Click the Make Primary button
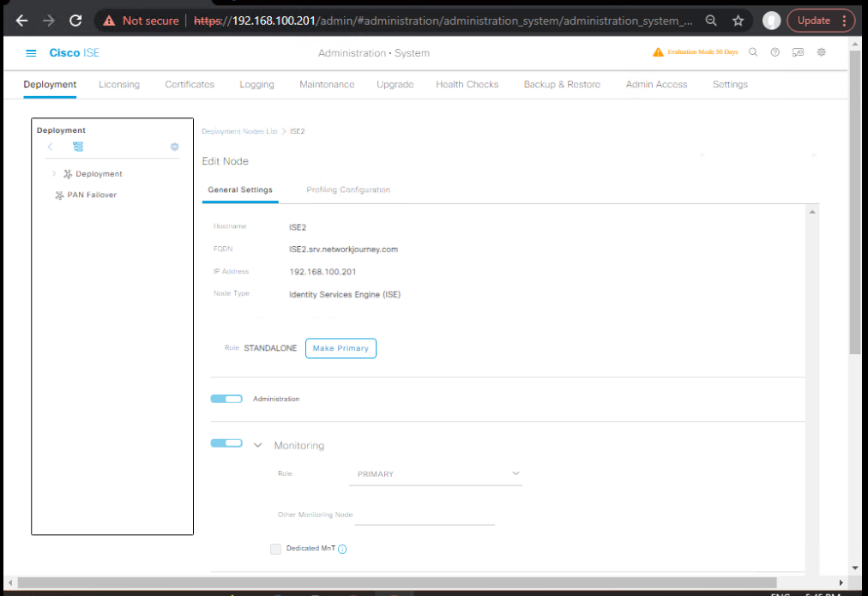The width and height of the screenshot is (868, 596). [x=341, y=348]
